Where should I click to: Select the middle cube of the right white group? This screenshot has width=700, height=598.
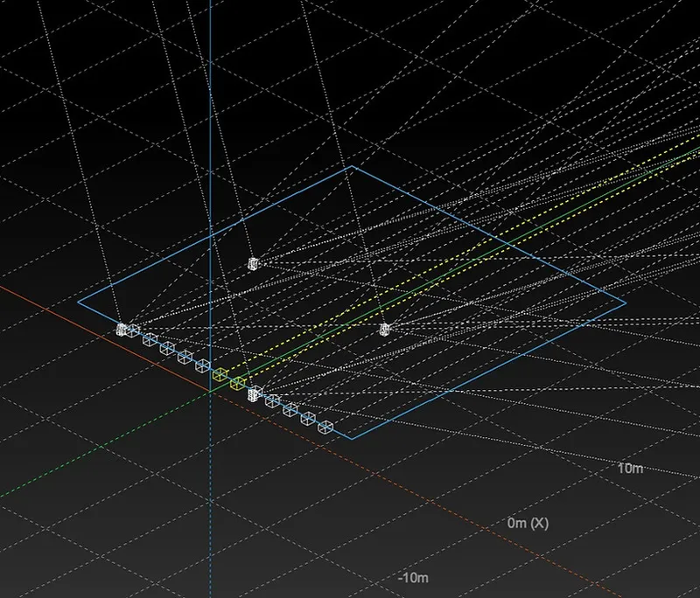290,409
